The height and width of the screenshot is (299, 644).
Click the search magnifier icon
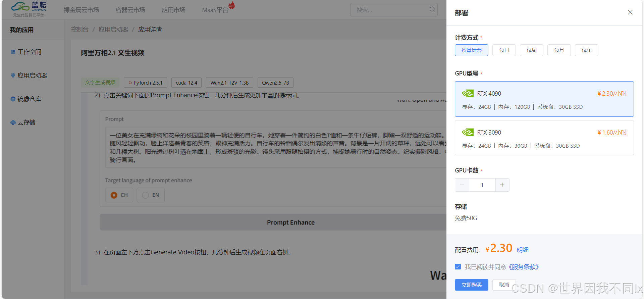coord(432,9)
